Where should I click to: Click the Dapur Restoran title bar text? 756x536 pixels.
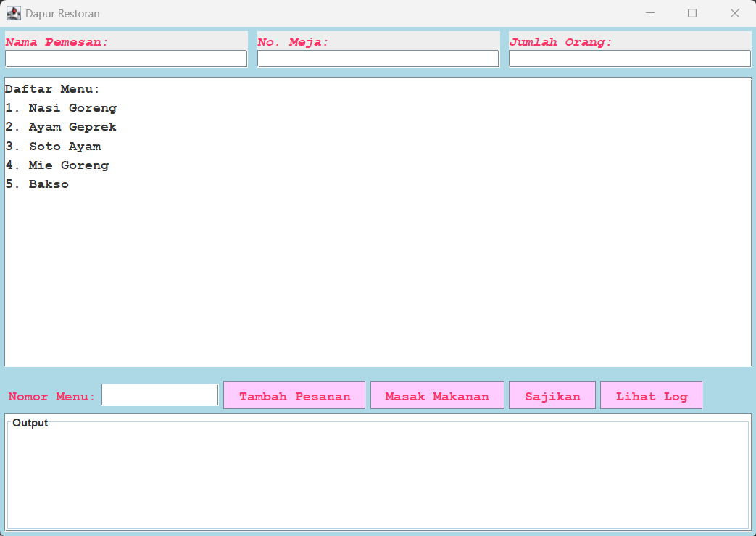click(62, 14)
